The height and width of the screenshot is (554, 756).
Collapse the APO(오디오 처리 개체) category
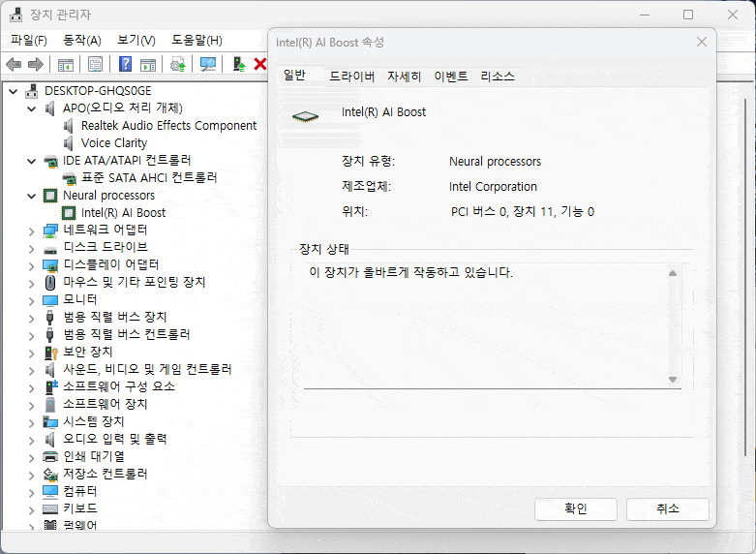pos(31,108)
